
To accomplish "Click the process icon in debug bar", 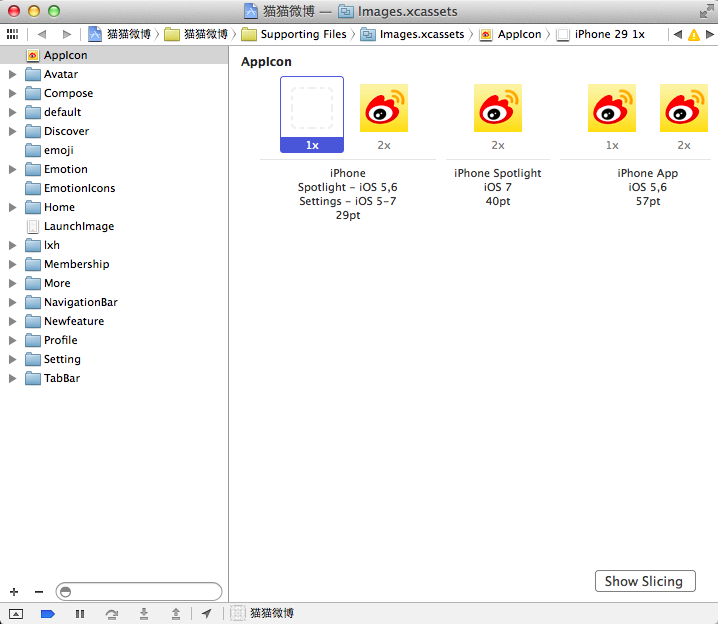I will (x=238, y=613).
